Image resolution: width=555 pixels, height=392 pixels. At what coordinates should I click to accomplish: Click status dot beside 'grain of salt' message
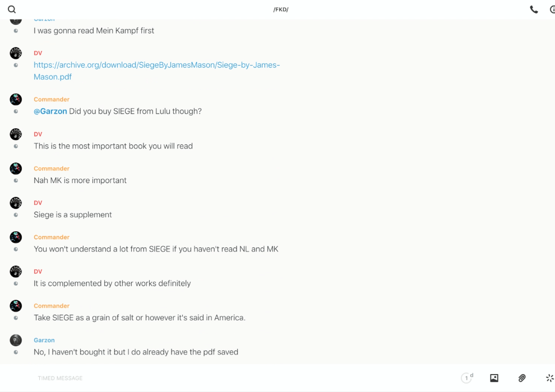point(16,318)
